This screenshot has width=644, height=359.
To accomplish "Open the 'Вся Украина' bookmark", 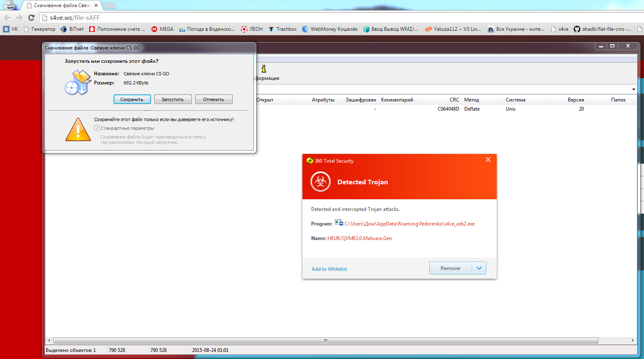I will (x=516, y=29).
